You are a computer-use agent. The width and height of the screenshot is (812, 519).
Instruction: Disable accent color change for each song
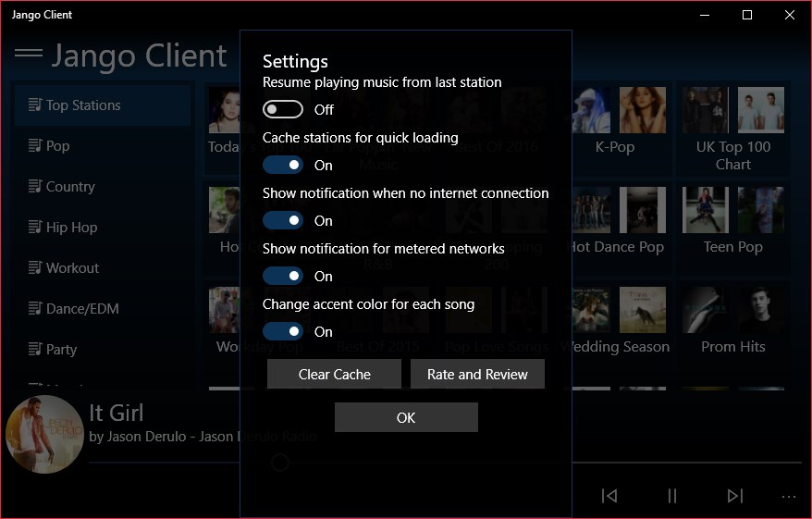click(x=283, y=331)
